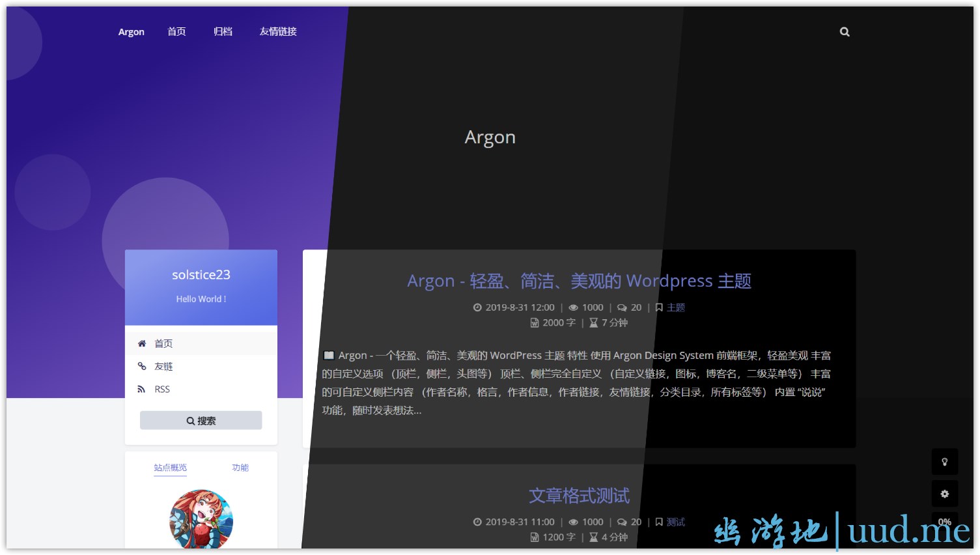Screen dimensions: 980x555
Task: Open the 文章格式测试 post title
Action: point(579,496)
